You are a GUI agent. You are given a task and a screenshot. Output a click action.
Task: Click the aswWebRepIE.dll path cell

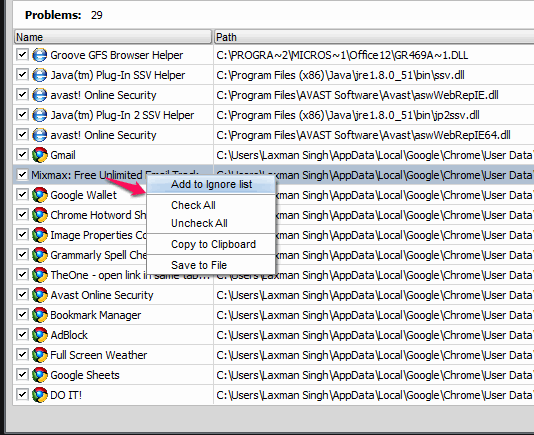coord(357,95)
